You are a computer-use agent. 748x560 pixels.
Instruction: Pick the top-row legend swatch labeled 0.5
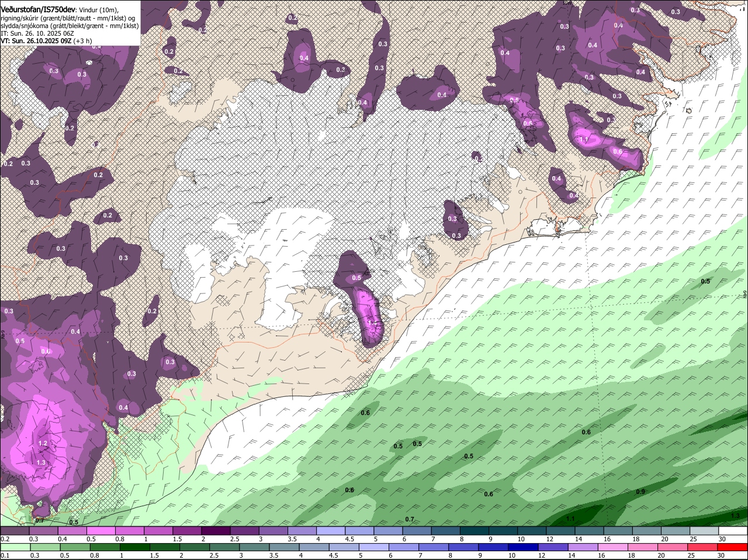pos(101,531)
